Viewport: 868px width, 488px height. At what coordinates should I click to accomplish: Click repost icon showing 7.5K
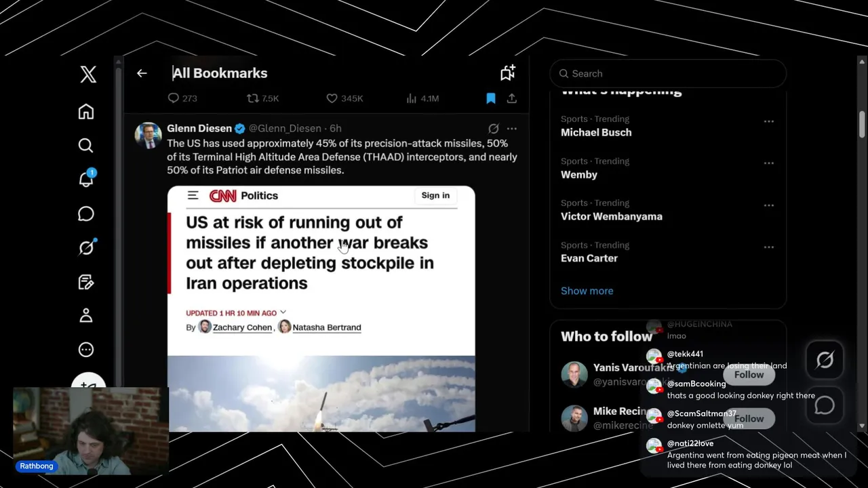pos(262,98)
